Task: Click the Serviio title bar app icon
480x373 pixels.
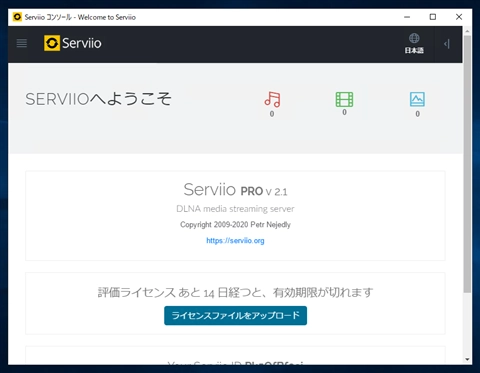Action: (17, 17)
